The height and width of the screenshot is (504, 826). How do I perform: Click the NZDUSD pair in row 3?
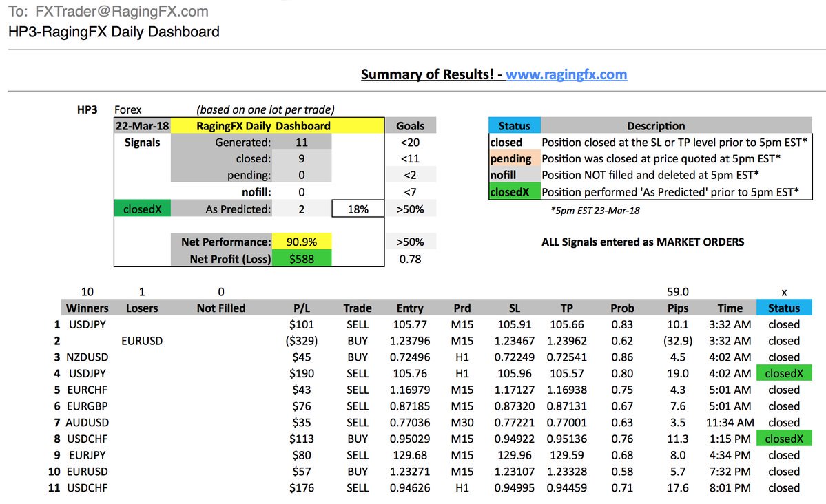[87, 357]
